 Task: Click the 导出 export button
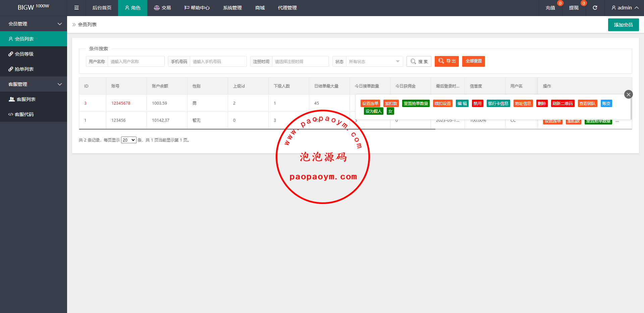point(446,61)
